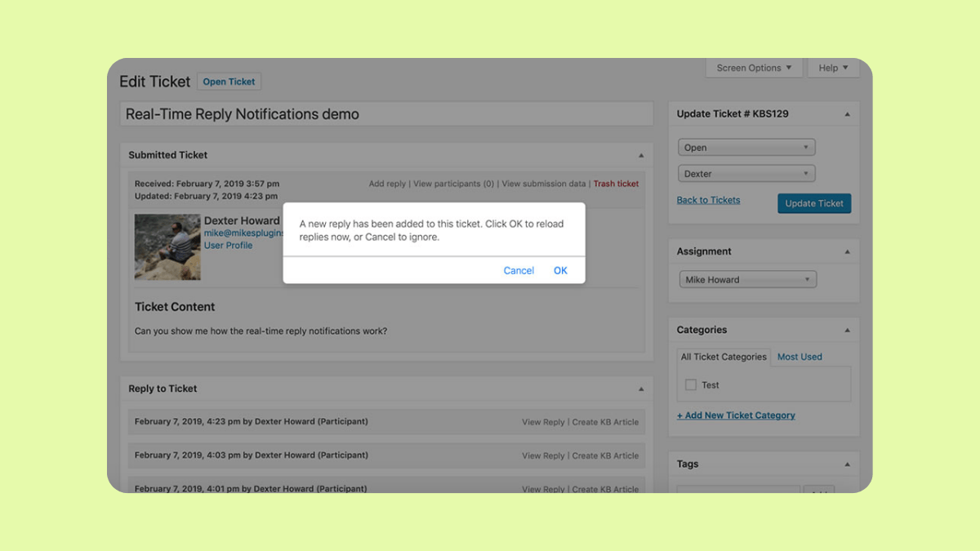
Task: Switch to the Most Used tab
Action: [x=799, y=357]
